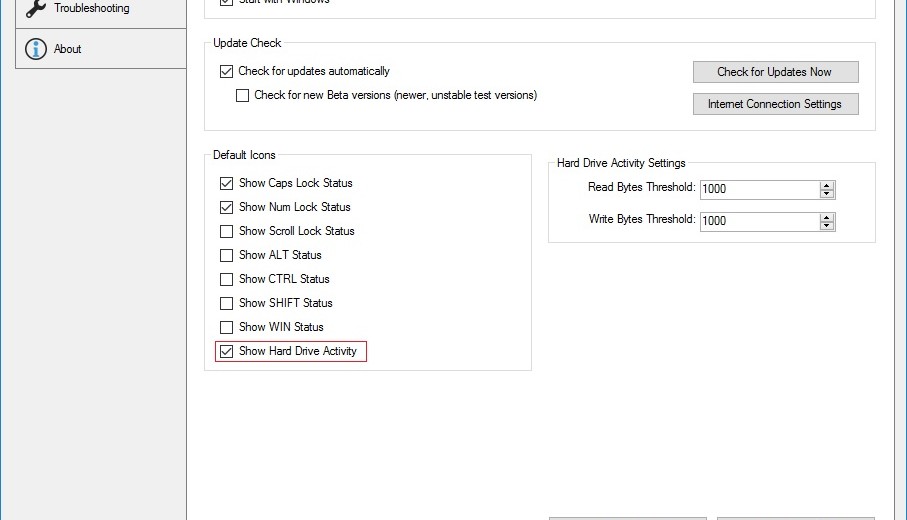Increase Read Bytes Threshold with up arrow
907x520 pixels.
(x=827, y=186)
